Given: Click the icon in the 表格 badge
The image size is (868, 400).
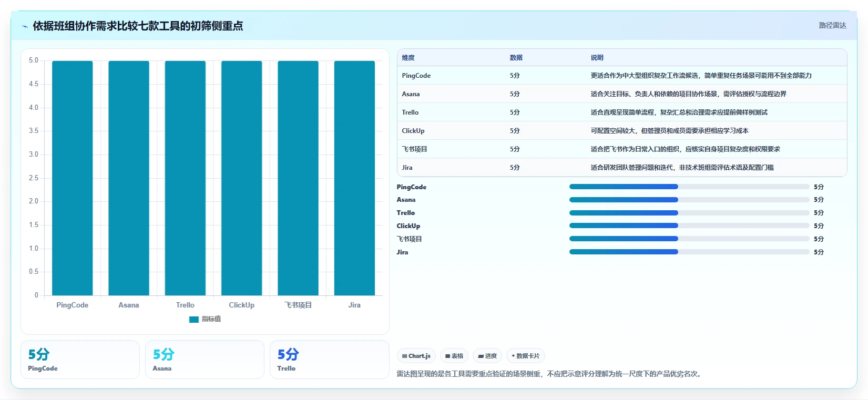Looking at the screenshot, I should (x=447, y=356).
